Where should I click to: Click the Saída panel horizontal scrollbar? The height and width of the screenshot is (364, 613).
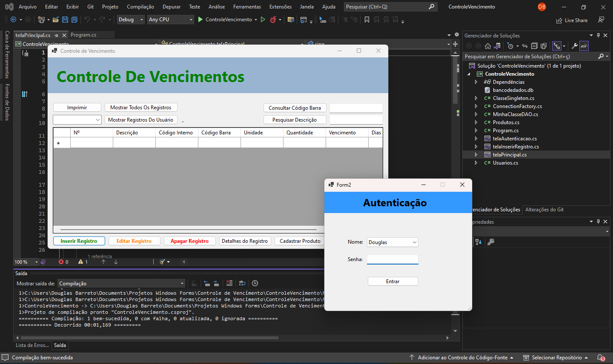pos(149,338)
